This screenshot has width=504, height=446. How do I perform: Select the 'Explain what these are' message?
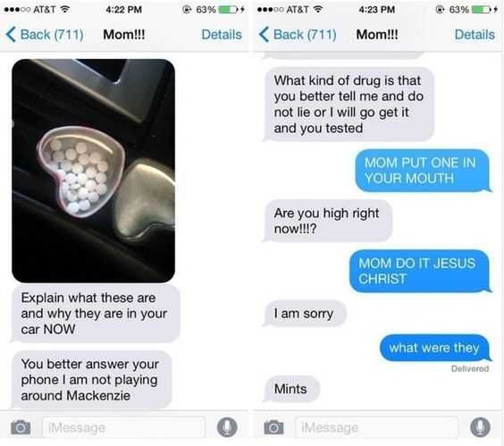96,314
